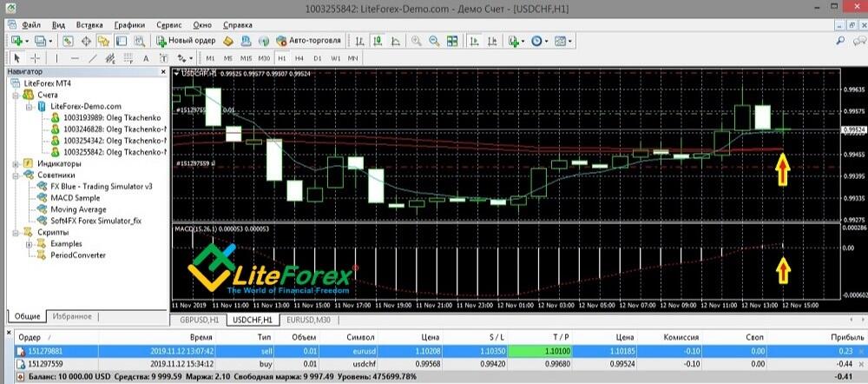The width and height of the screenshot is (868, 384).
Task: Select the text 'A' drawing tool
Action: coord(146,58)
